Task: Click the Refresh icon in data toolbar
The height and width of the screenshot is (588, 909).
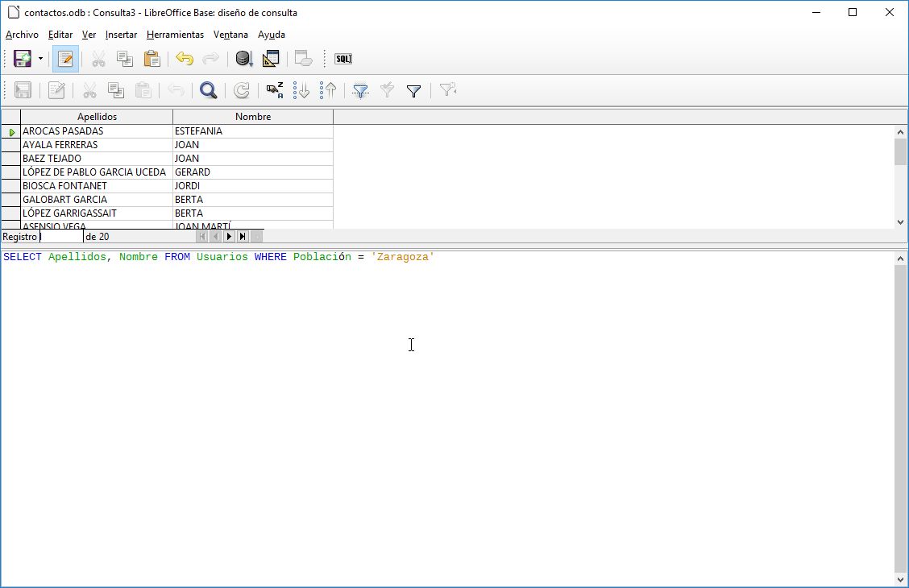Action: [x=241, y=90]
